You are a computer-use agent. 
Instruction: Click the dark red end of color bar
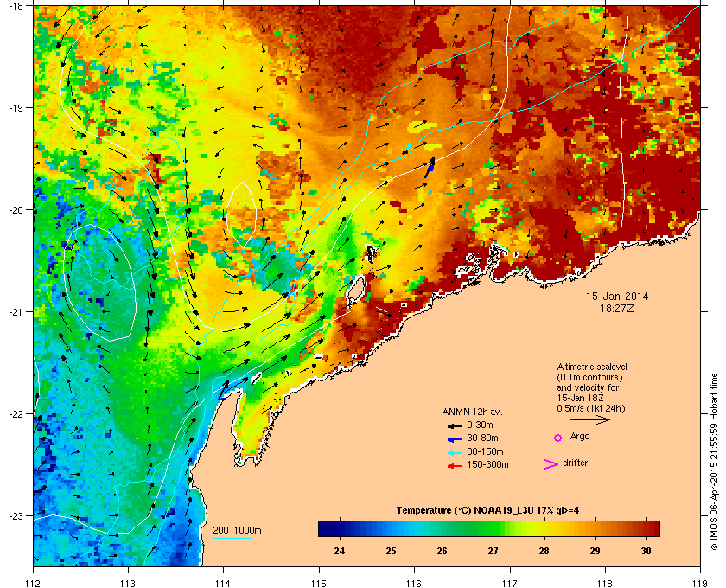pyautogui.click(x=653, y=528)
